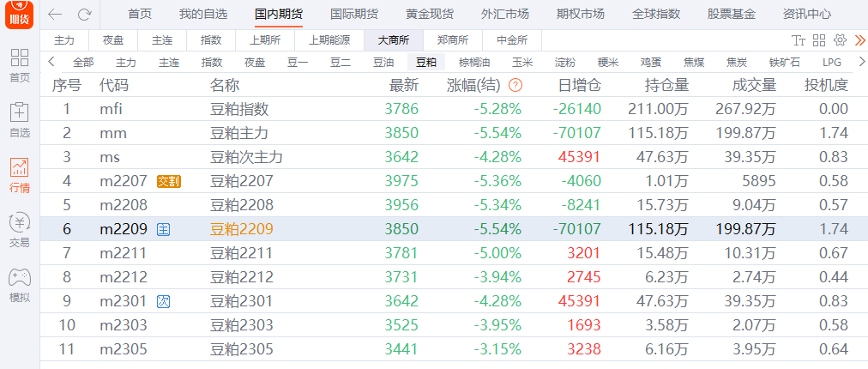The width and height of the screenshot is (868, 369).
Task: Open 行情 quotes in the sidebar
Action: [20, 176]
